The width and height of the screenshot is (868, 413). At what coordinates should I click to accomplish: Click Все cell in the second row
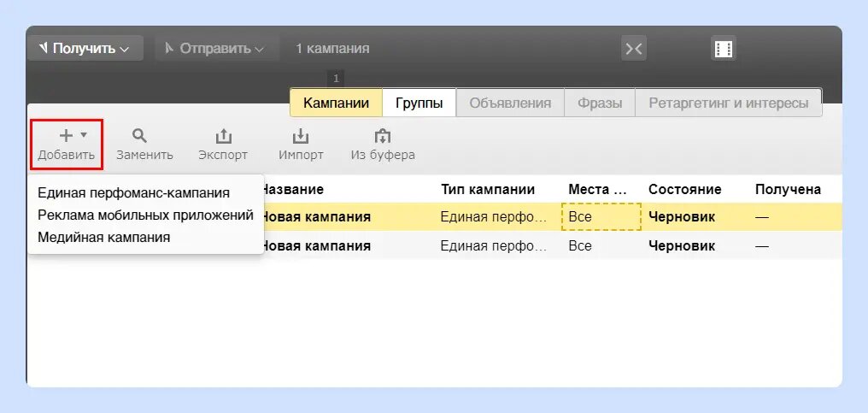(579, 245)
